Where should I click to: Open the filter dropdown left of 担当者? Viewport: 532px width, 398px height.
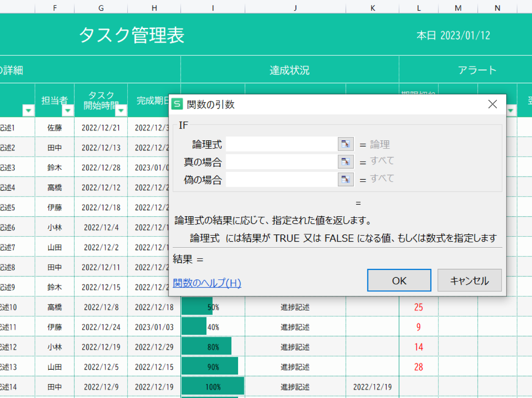coord(28,110)
